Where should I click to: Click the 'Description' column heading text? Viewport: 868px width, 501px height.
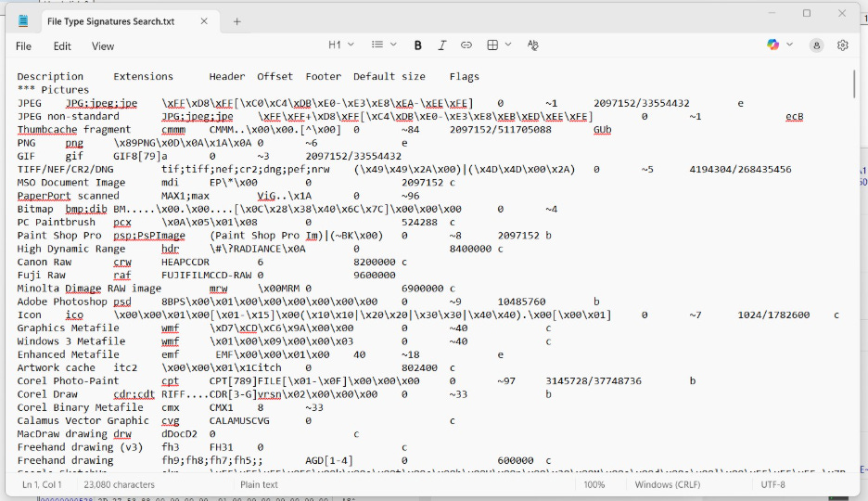coord(50,76)
